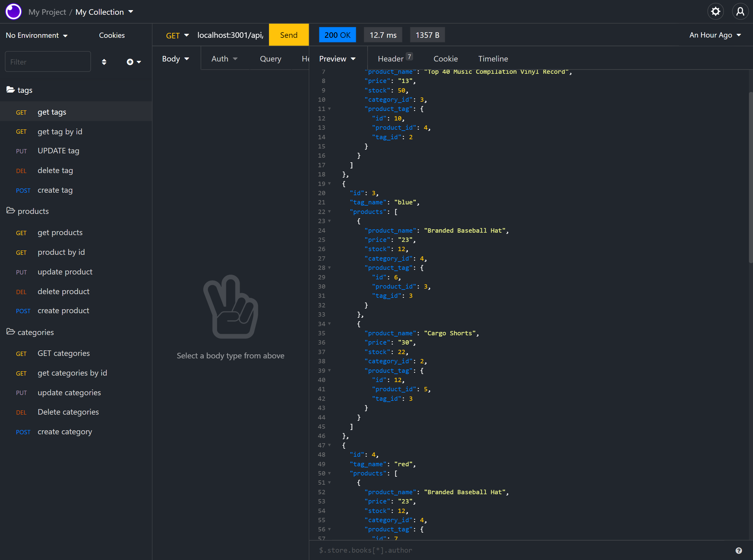Open the application settings gear icon
This screenshot has width=753, height=560.
point(716,11)
